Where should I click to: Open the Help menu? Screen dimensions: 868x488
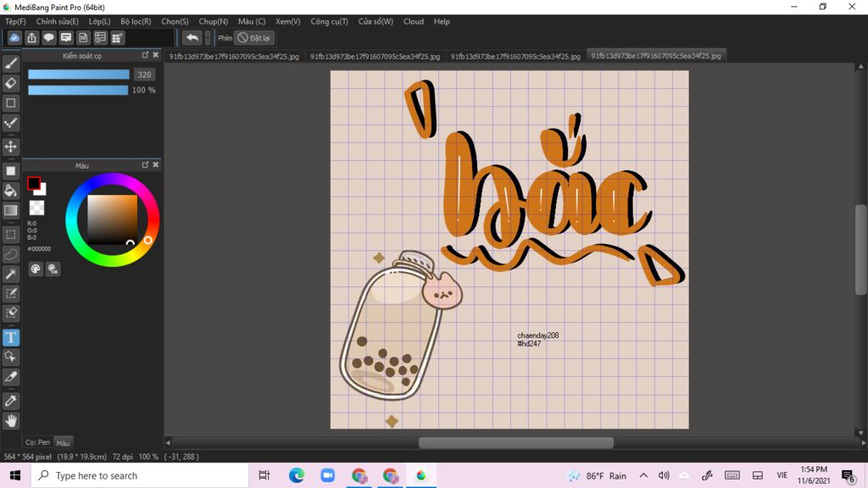pos(442,21)
